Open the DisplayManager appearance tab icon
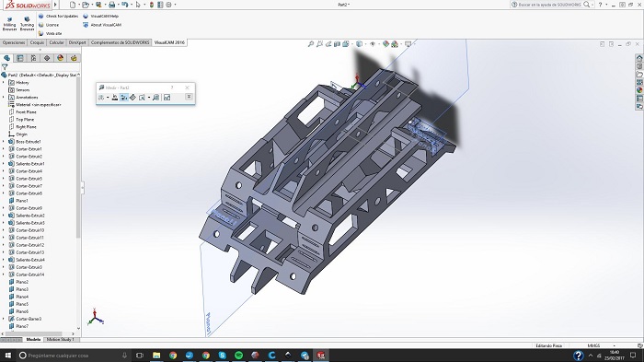Viewport: 644px width, 362px height. coord(61,58)
